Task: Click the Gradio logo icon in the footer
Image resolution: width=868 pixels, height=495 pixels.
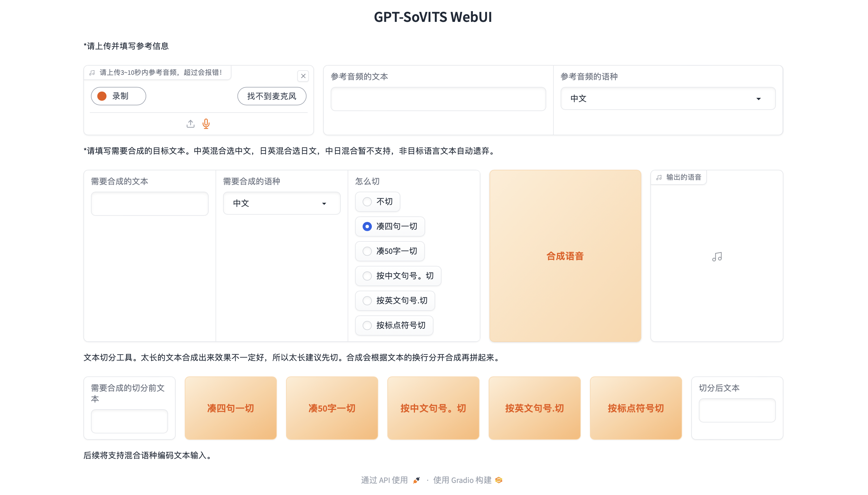Action: (498, 480)
